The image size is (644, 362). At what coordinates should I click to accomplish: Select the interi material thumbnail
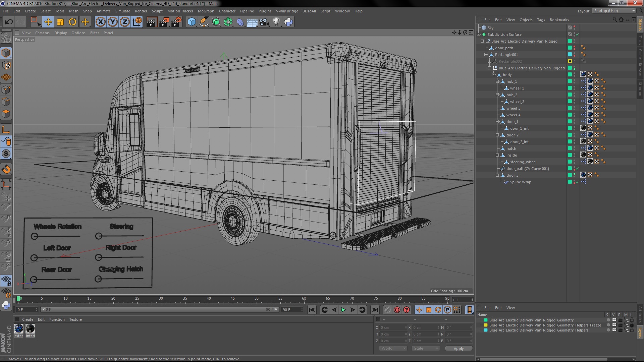click(30, 328)
